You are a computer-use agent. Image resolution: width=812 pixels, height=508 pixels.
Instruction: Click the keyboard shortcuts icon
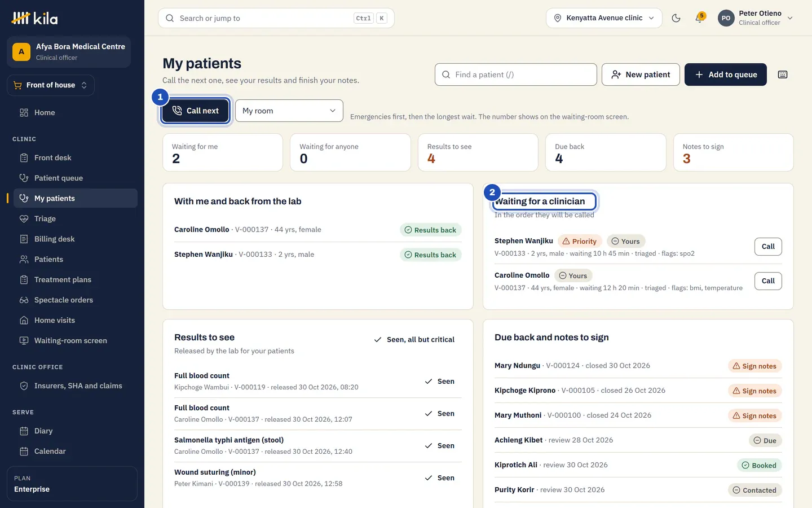point(783,75)
